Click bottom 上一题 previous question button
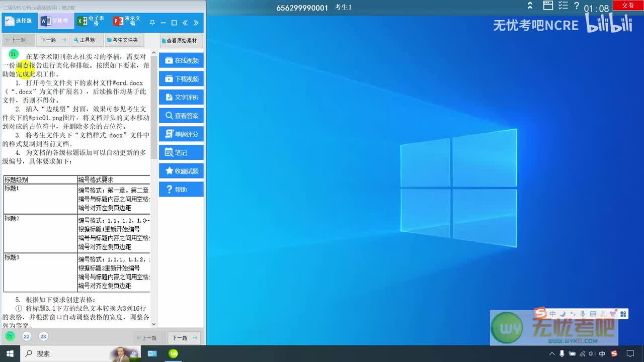This screenshot has width=644, height=362. coord(149,338)
